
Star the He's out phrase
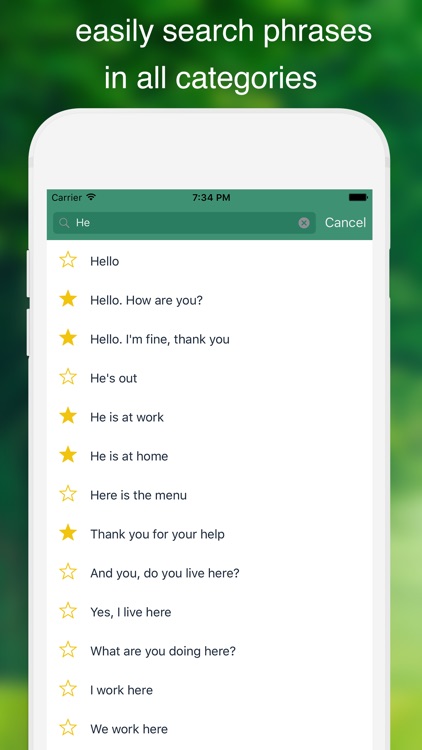[x=68, y=377]
